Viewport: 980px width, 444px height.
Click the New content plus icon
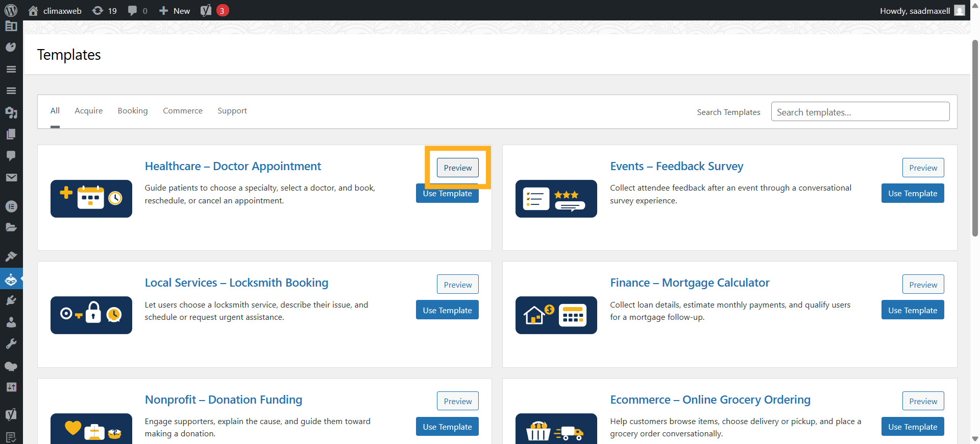coord(163,11)
